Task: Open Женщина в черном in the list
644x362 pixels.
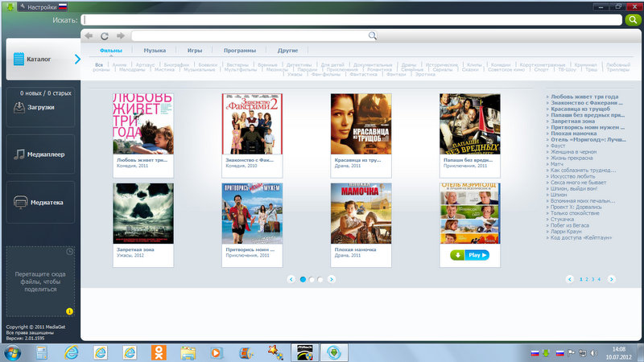Action: pos(573,152)
